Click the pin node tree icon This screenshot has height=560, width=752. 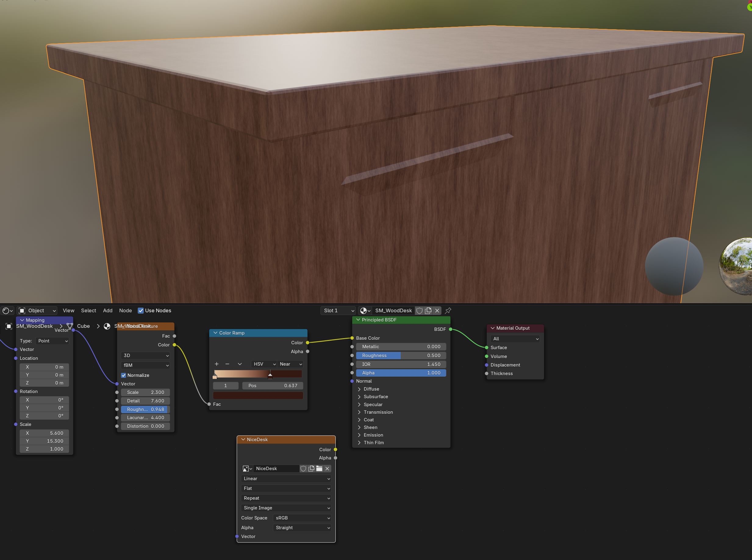(448, 310)
